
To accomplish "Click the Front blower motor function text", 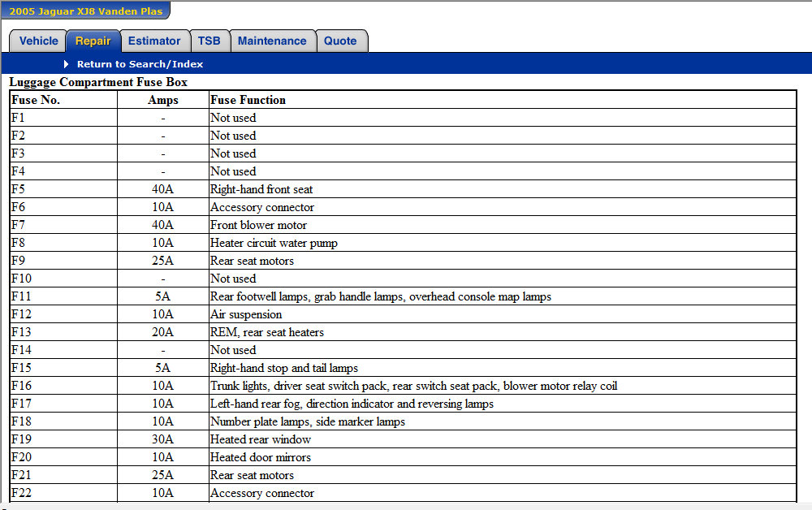I will coord(258,225).
